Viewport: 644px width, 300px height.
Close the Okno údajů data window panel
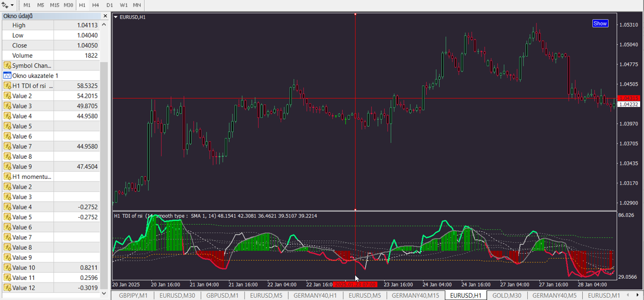tap(105, 16)
